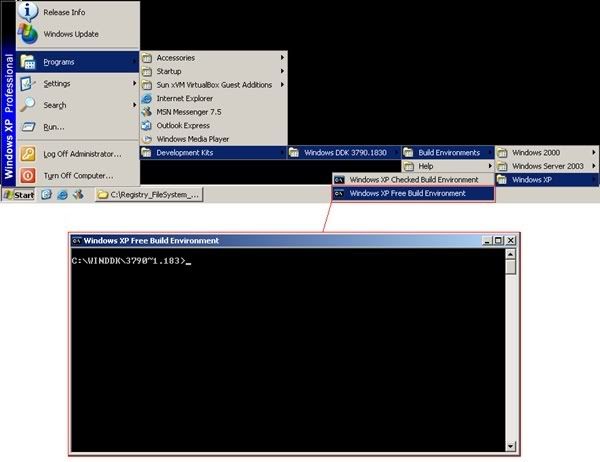Click the VirtualBox Guest Additions folder icon
Screen dimensions: 600x462
coord(147,85)
